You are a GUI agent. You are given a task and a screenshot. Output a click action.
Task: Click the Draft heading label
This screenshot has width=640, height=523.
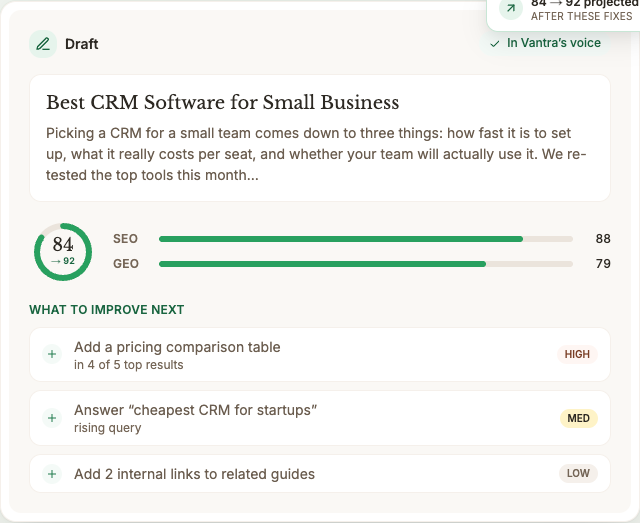pyautogui.click(x=82, y=44)
